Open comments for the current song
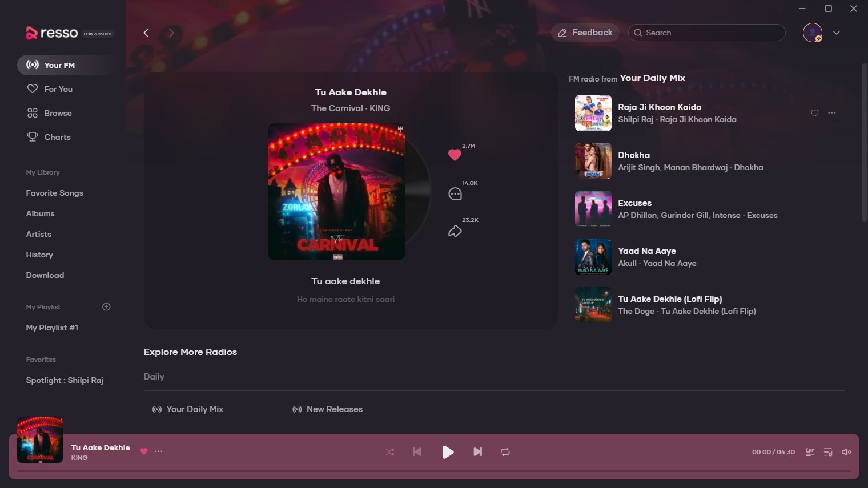This screenshot has height=488, width=868. tap(455, 194)
